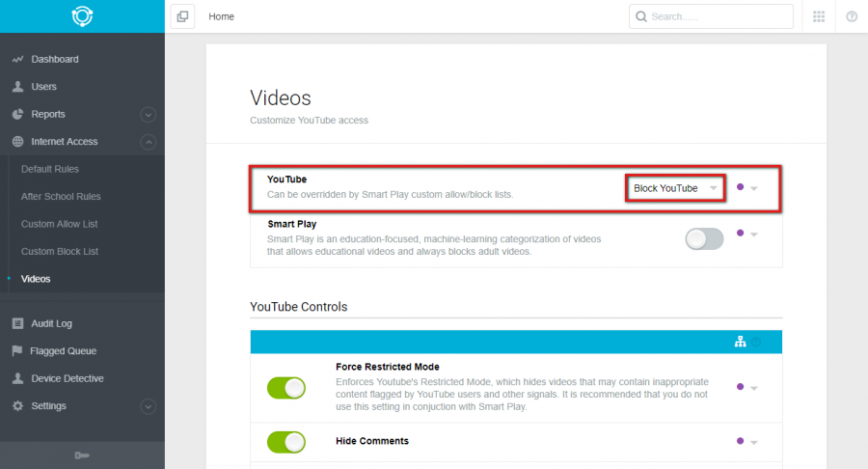Image resolution: width=868 pixels, height=469 pixels.
Task: Click the 'YouTube Controls' section heading
Action: (298, 307)
